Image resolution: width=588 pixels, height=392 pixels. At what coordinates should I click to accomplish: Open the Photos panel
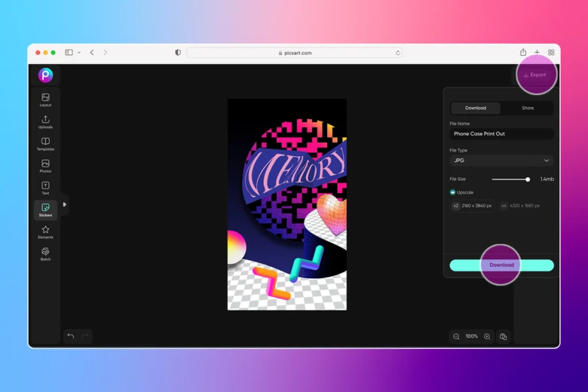pyautogui.click(x=45, y=166)
